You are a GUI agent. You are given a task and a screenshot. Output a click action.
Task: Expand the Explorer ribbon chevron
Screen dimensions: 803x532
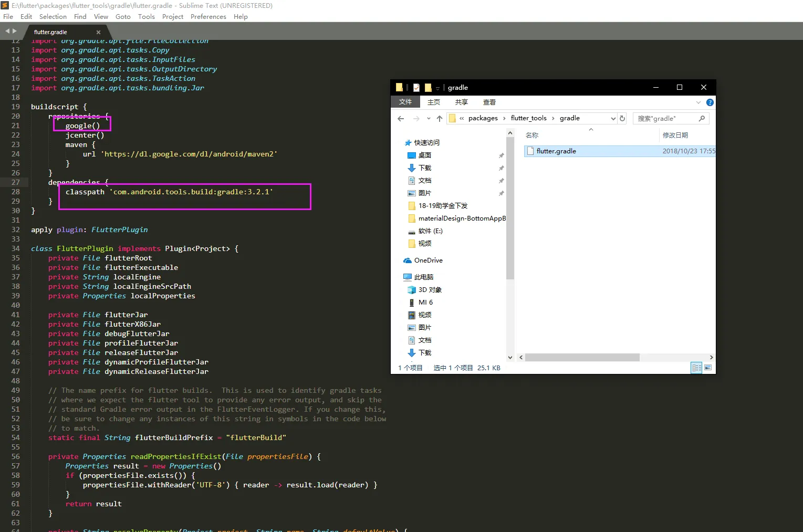(x=698, y=102)
